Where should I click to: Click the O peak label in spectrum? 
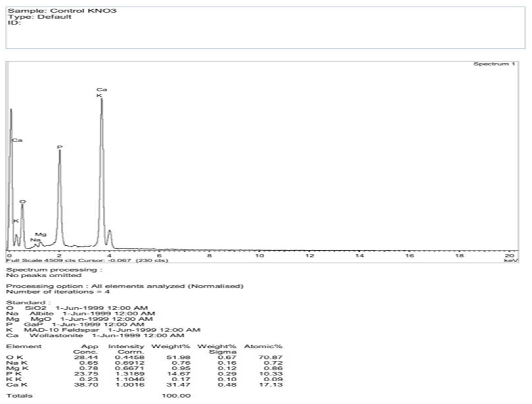(x=23, y=202)
